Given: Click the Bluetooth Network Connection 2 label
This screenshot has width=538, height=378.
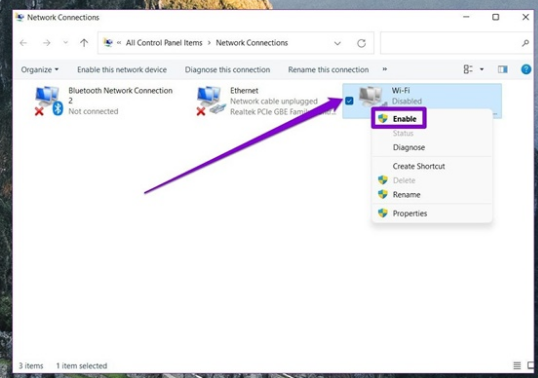Looking at the screenshot, I should pos(120,95).
